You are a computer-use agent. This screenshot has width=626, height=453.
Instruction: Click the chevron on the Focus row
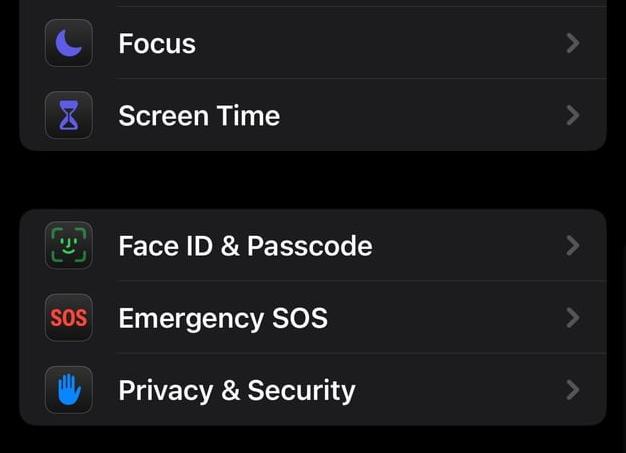572,44
